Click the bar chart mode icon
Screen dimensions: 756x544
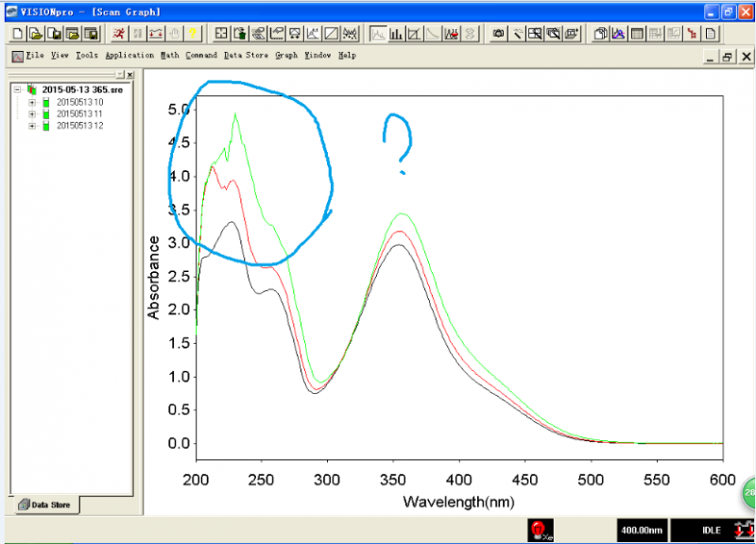tap(396, 33)
